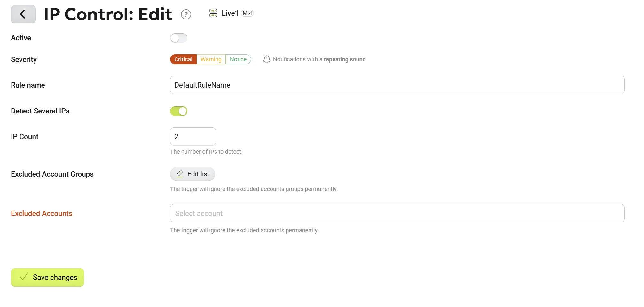The width and height of the screenshot is (644, 307).
Task: Set severity to Warning
Action: coord(211,59)
